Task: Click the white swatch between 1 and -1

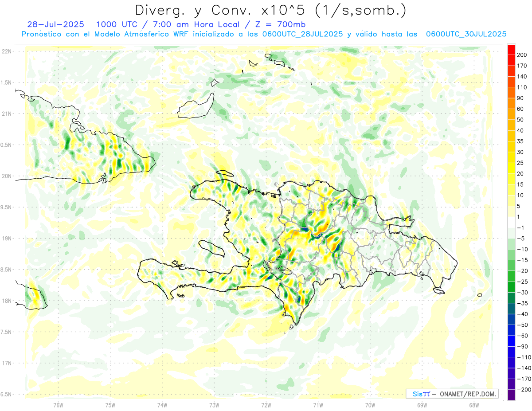Action: (511, 222)
